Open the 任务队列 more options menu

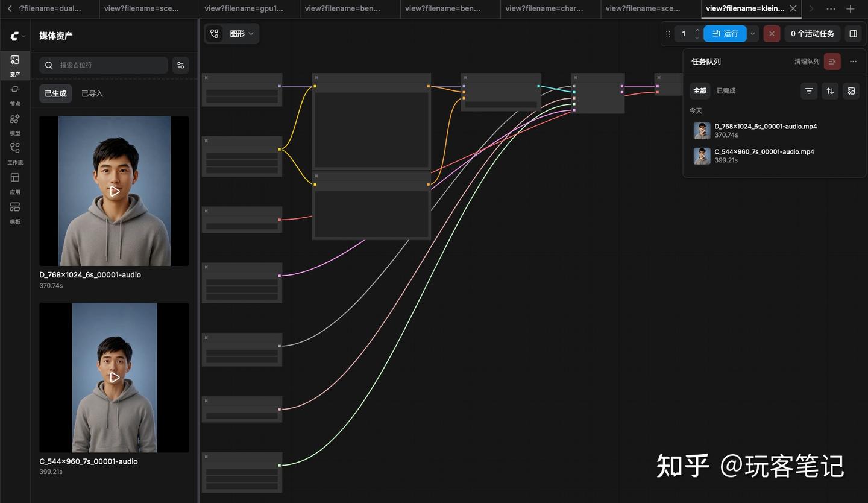pos(853,62)
